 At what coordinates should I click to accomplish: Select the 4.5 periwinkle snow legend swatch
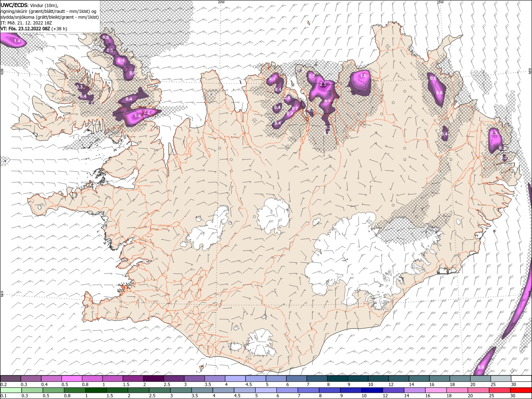(256, 378)
